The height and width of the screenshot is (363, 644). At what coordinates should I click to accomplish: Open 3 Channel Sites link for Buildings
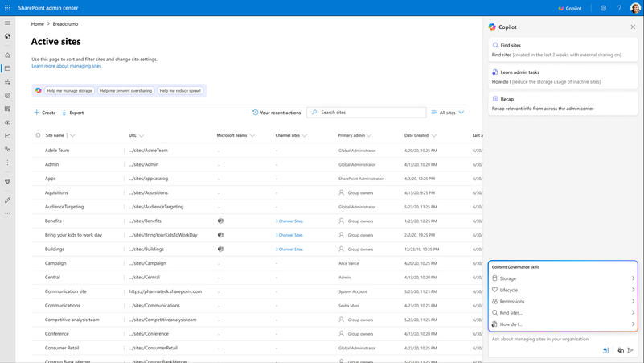(289, 250)
